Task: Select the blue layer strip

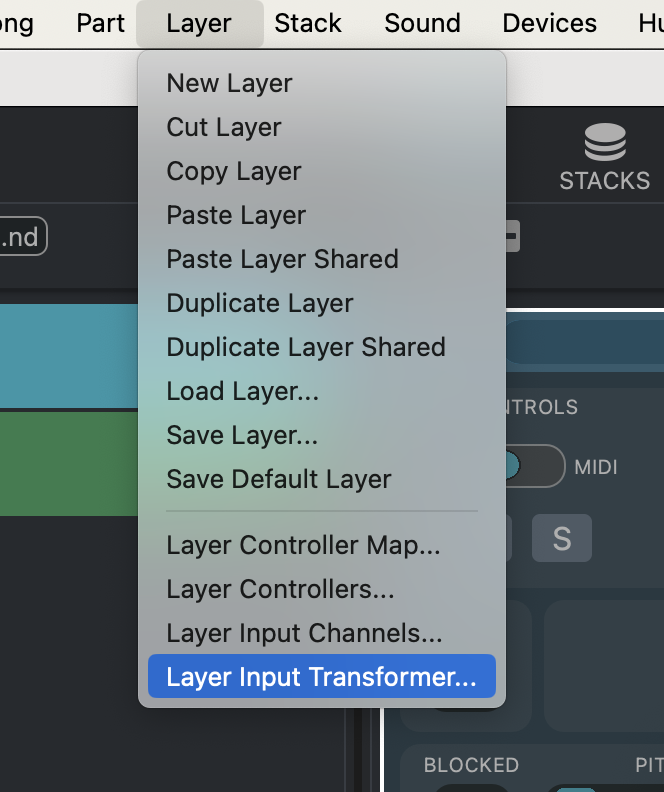Action: 68,356
